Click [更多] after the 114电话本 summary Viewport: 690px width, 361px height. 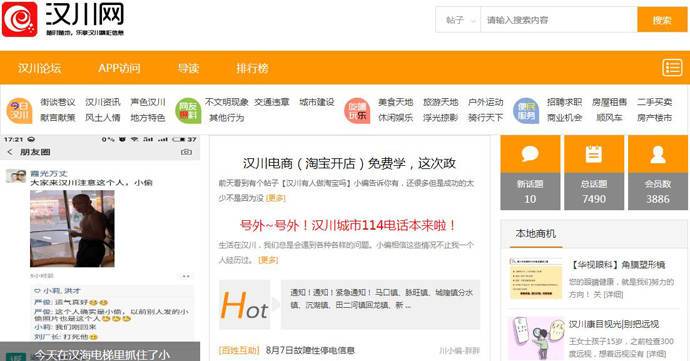pos(268,260)
